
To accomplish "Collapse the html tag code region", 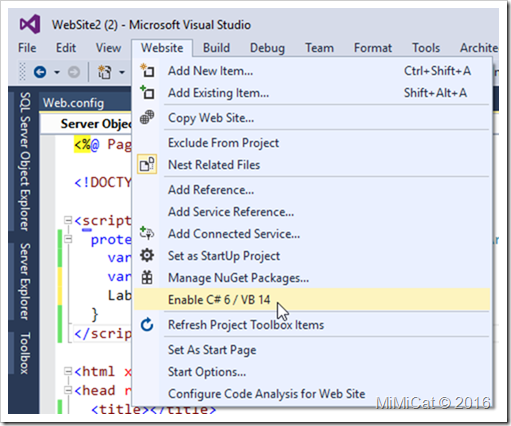I will [x=68, y=371].
